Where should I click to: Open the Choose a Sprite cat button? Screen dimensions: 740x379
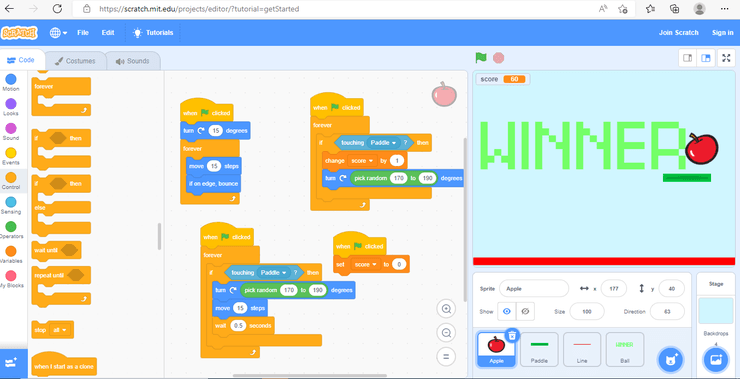(670, 360)
